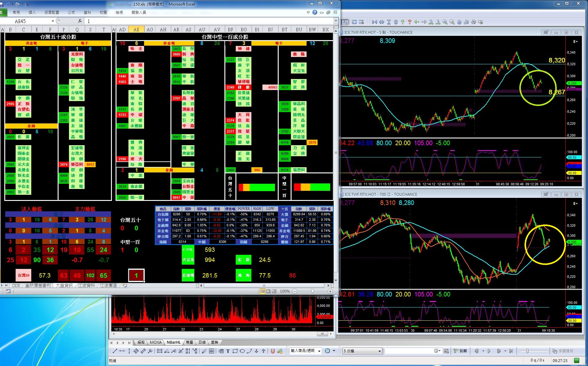Click the skip to end playback button
The height and width of the screenshot is (366, 588).
point(511,351)
